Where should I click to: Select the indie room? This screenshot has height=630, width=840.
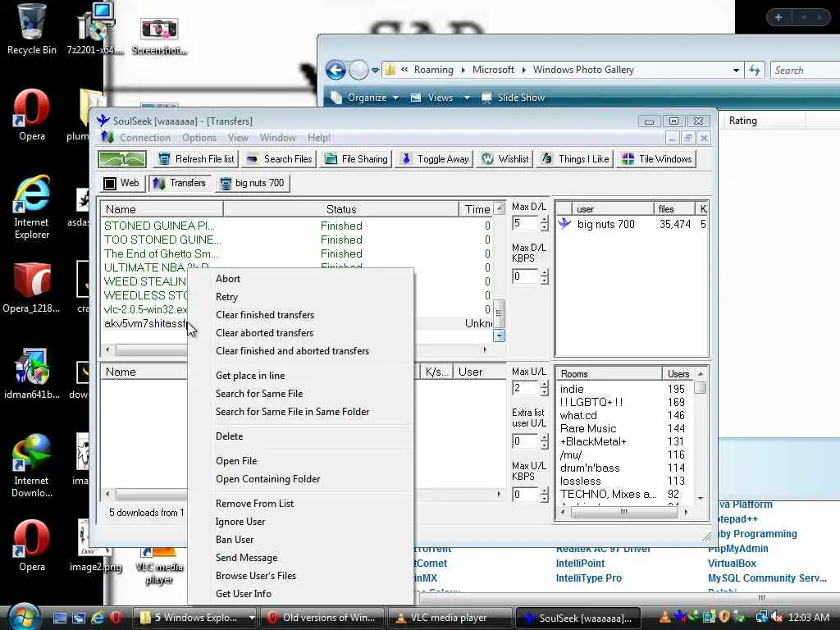tap(624, 389)
